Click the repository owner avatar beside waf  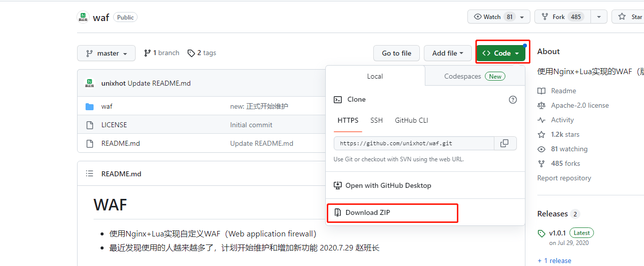click(x=83, y=17)
